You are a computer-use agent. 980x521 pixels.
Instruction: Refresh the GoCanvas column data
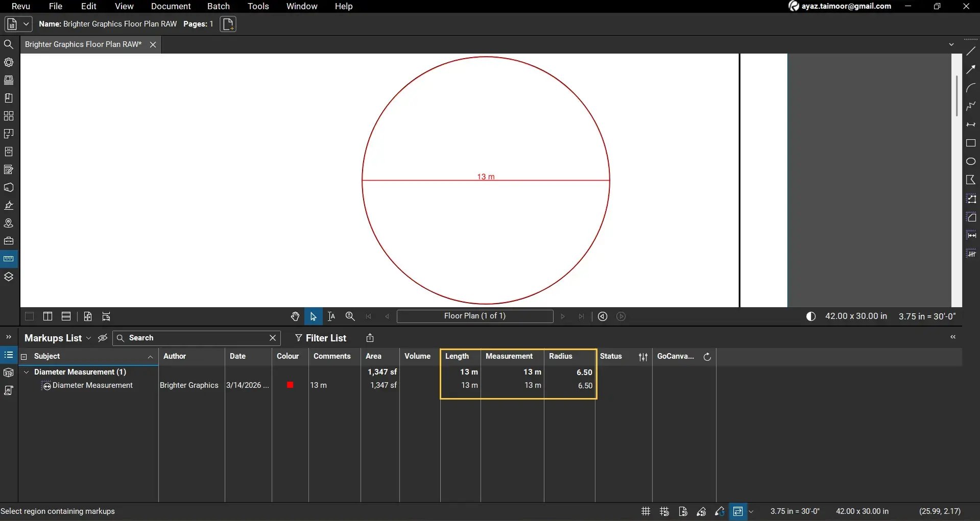tap(707, 357)
